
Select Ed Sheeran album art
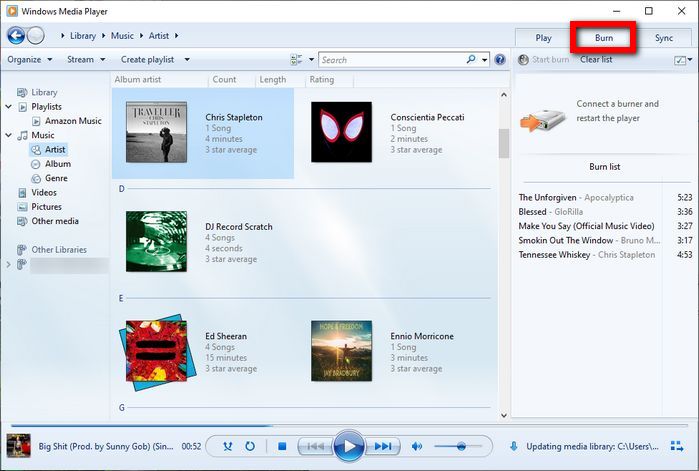coord(157,352)
